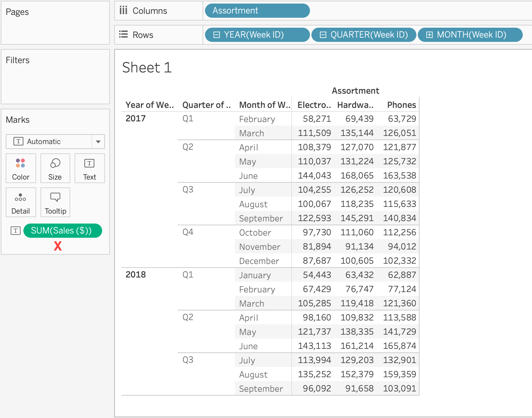Select the Detail mark icon

click(x=21, y=202)
